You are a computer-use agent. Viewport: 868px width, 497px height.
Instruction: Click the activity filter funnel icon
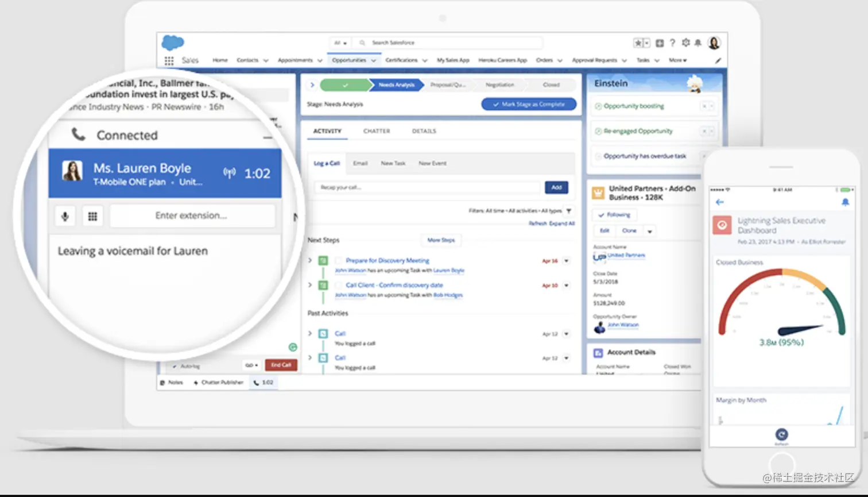(569, 211)
